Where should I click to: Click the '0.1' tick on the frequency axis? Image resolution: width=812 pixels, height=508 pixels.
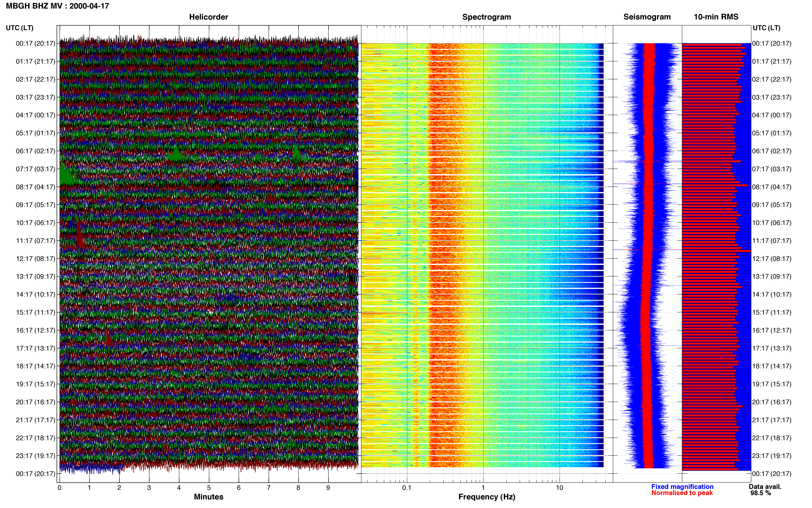point(407,488)
